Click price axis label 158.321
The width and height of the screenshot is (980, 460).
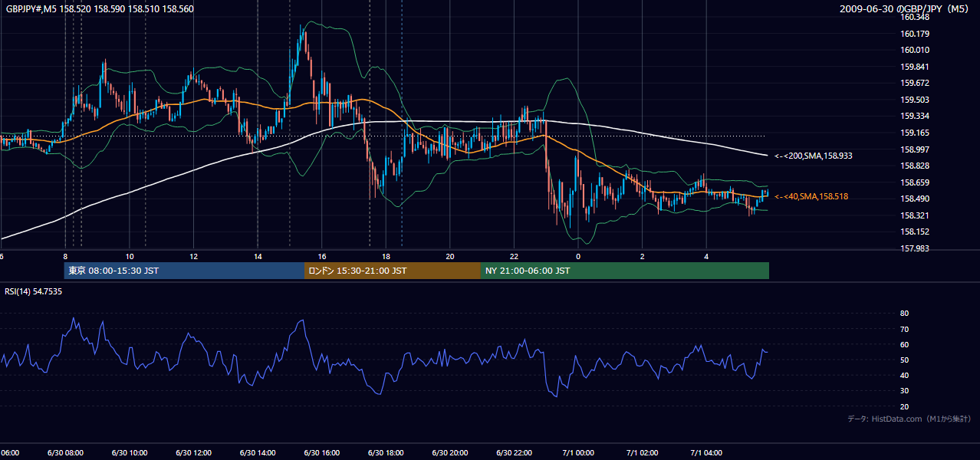[915, 215]
